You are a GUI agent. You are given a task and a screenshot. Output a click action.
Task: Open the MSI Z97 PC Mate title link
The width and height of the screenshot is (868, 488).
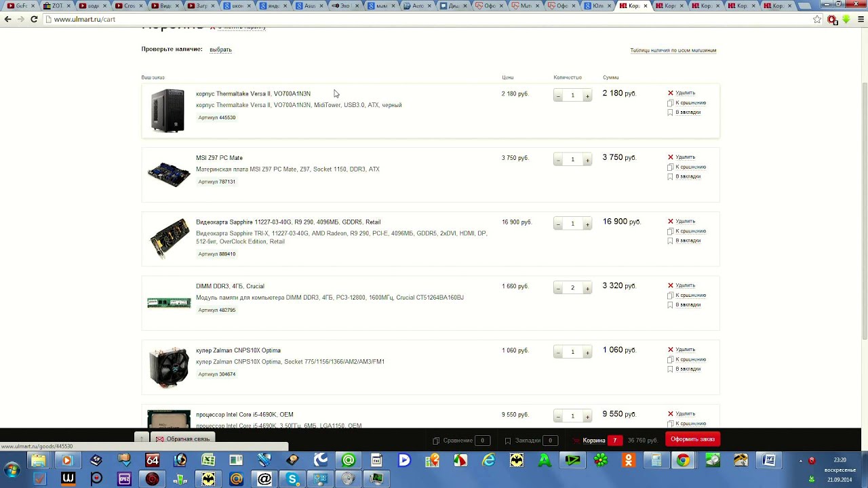point(219,158)
